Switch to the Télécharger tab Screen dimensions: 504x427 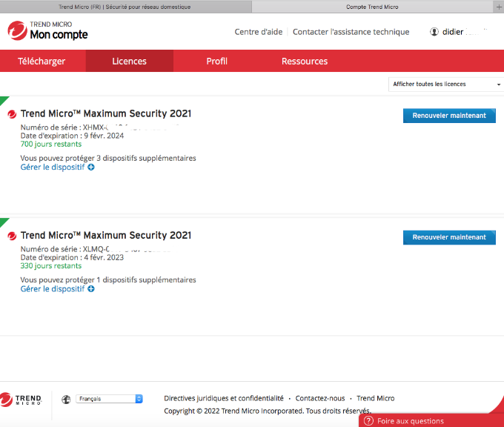(x=42, y=61)
